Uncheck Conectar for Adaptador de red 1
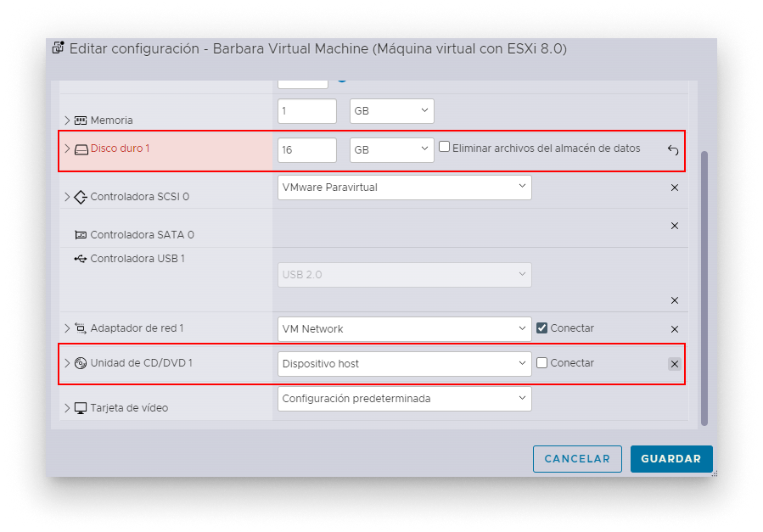 pyautogui.click(x=542, y=328)
